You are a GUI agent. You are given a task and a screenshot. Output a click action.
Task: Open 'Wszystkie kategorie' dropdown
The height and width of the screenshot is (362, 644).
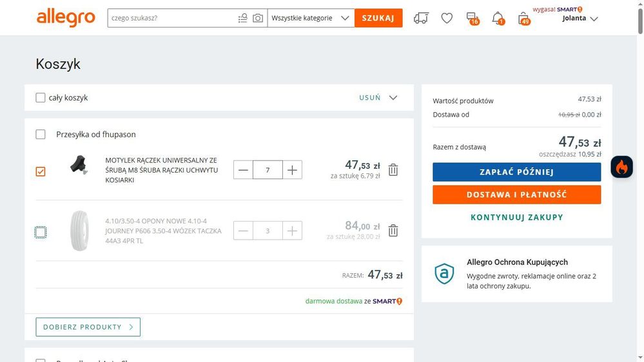pos(309,18)
